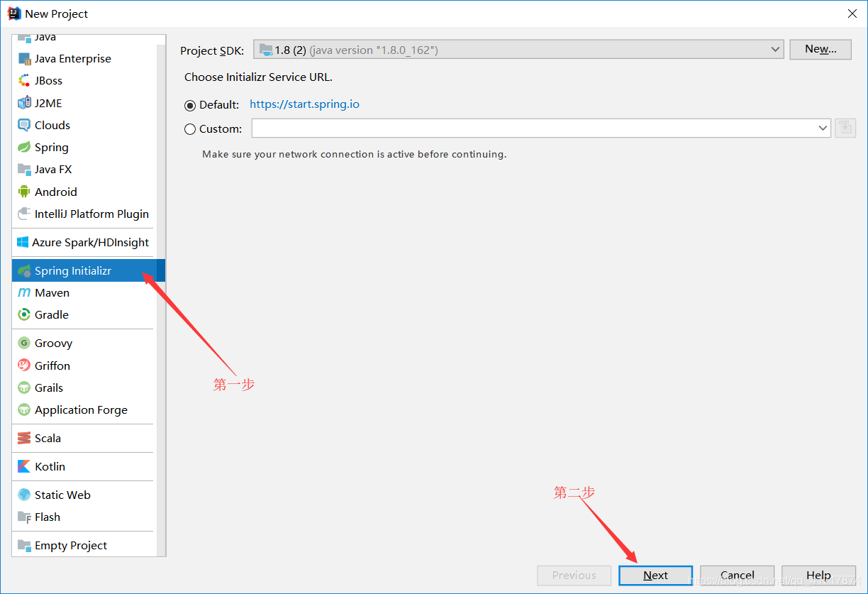
Task: Click the Flash list label
Action: coord(48,517)
